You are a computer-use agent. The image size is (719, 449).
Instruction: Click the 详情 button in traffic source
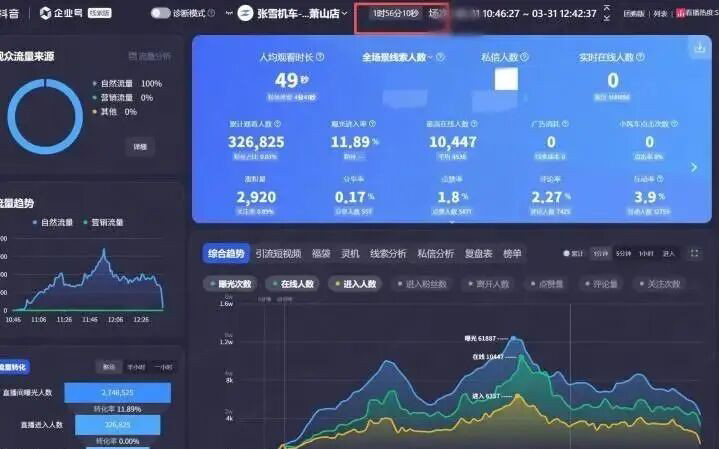(x=140, y=147)
